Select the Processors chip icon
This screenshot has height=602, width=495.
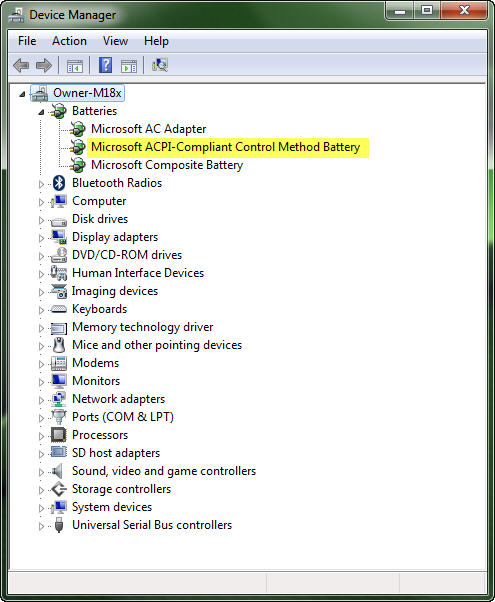tap(58, 435)
